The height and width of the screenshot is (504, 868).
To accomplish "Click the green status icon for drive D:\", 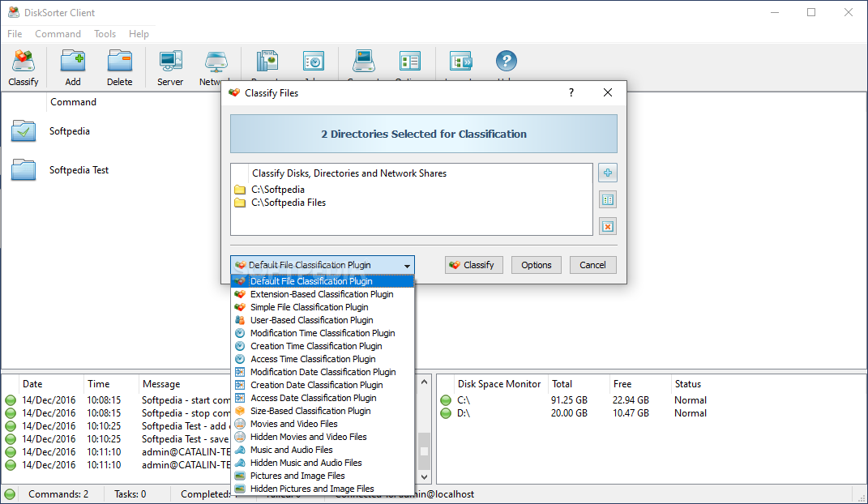I will (x=446, y=413).
